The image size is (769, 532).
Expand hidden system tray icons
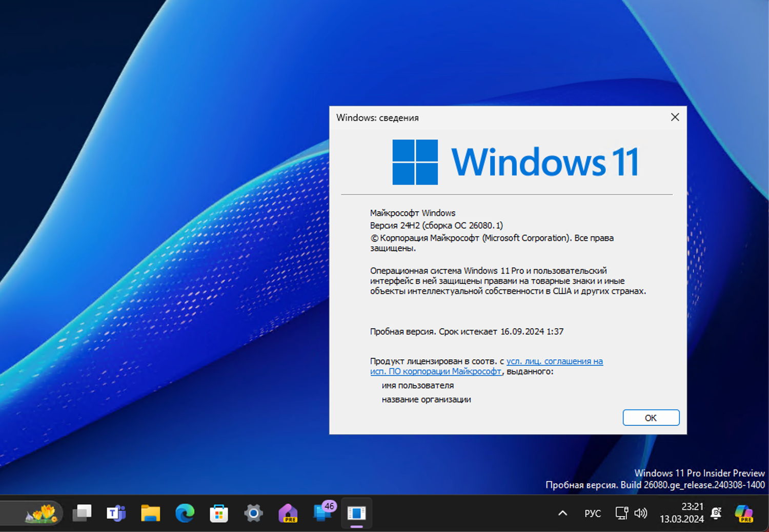coord(562,513)
